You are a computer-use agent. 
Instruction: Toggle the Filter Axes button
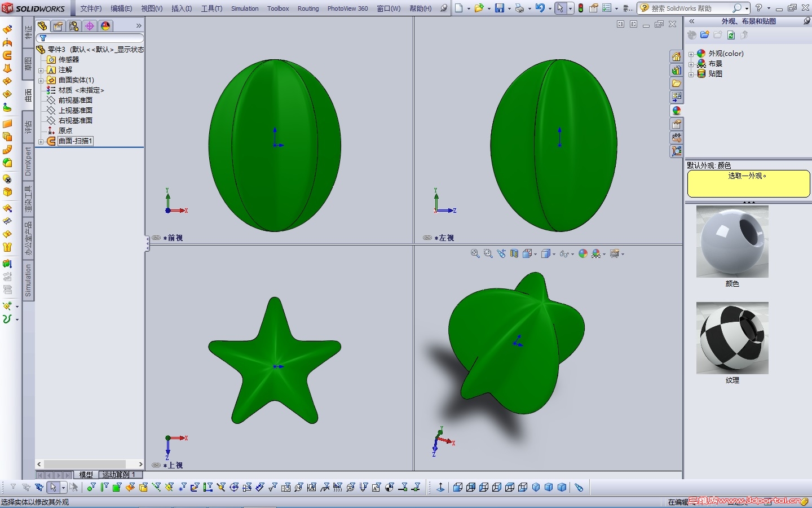tap(156, 487)
